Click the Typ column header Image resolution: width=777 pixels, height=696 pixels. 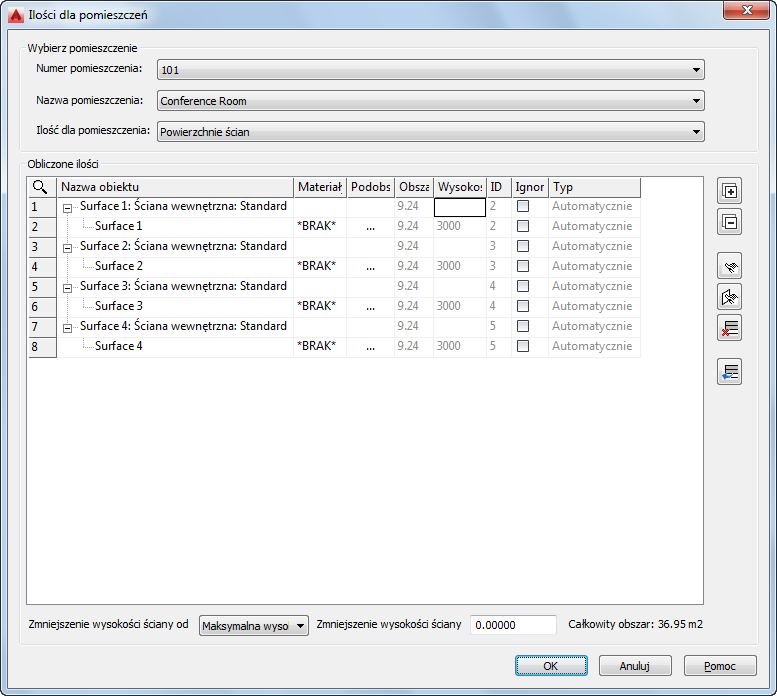click(x=595, y=187)
